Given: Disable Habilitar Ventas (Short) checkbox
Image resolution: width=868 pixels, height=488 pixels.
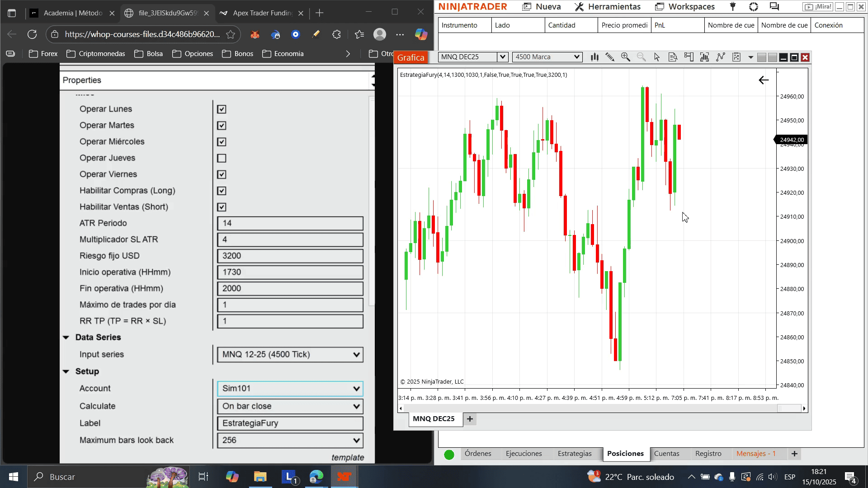Looking at the screenshot, I should (222, 207).
